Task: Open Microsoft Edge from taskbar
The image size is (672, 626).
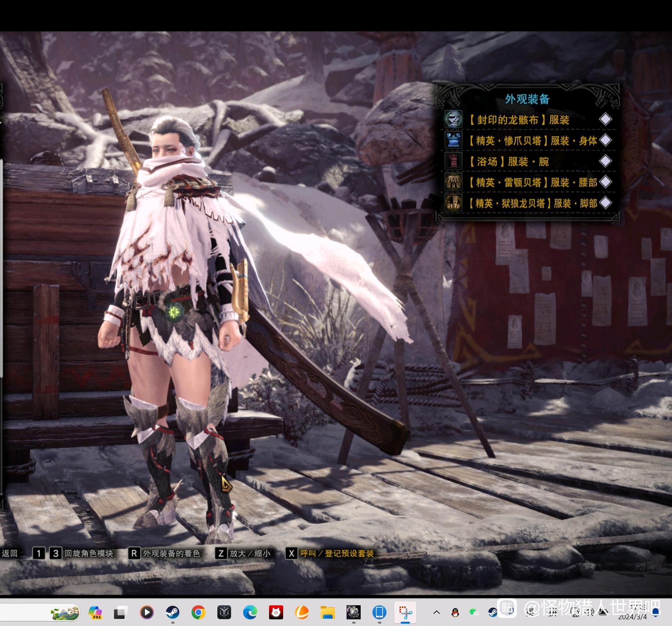Action: coord(250,612)
